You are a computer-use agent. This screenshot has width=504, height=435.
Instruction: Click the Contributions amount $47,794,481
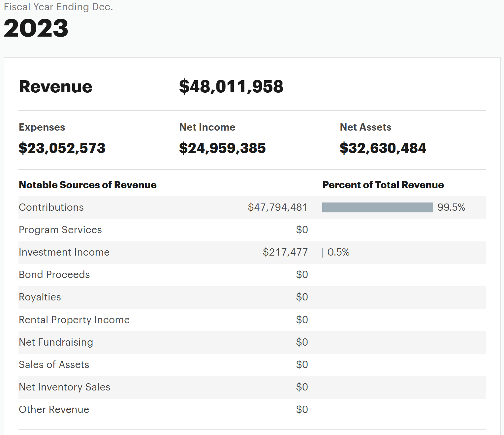pyautogui.click(x=278, y=207)
